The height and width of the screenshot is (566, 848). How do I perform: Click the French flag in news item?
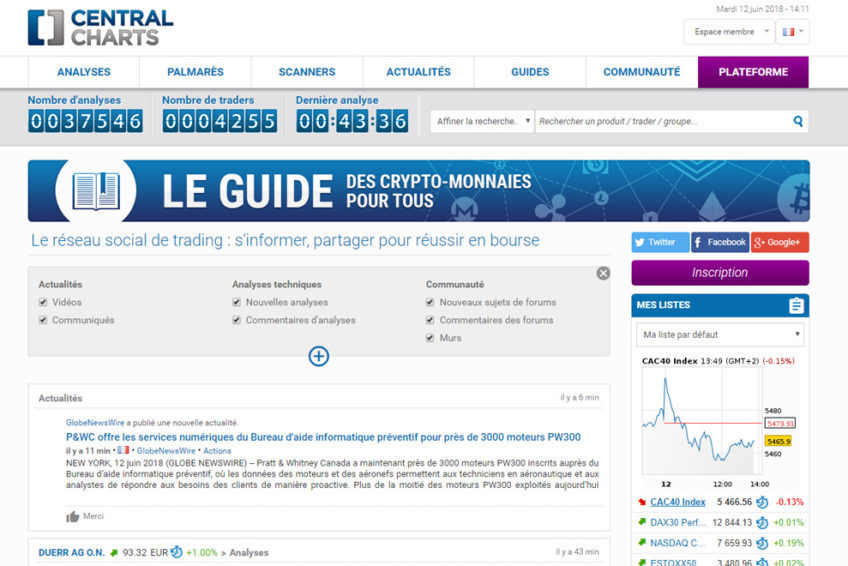click(123, 450)
